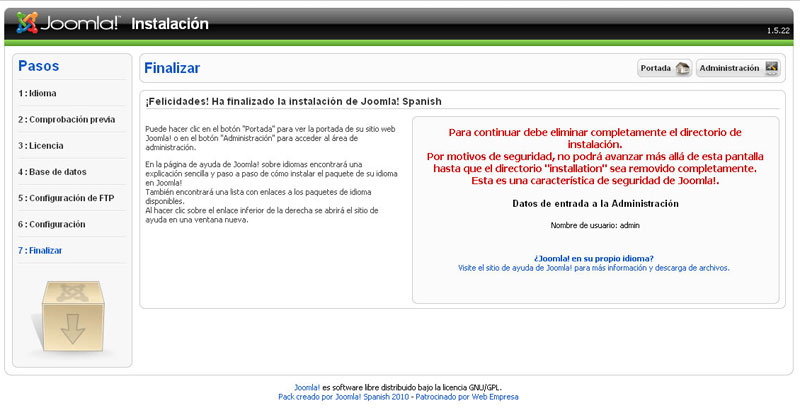The width and height of the screenshot is (800, 408).
Task: Open step 6: Configuración
Action: click(51, 224)
